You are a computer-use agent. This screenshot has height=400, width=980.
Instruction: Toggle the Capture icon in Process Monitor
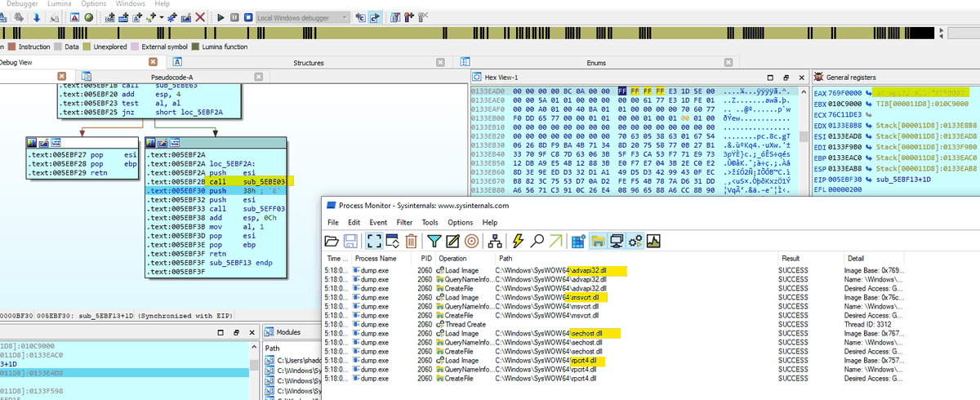click(372, 241)
